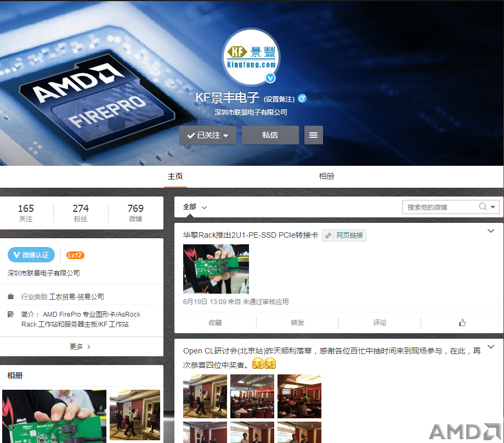View the 165 关注 following list

pyautogui.click(x=26, y=213)
